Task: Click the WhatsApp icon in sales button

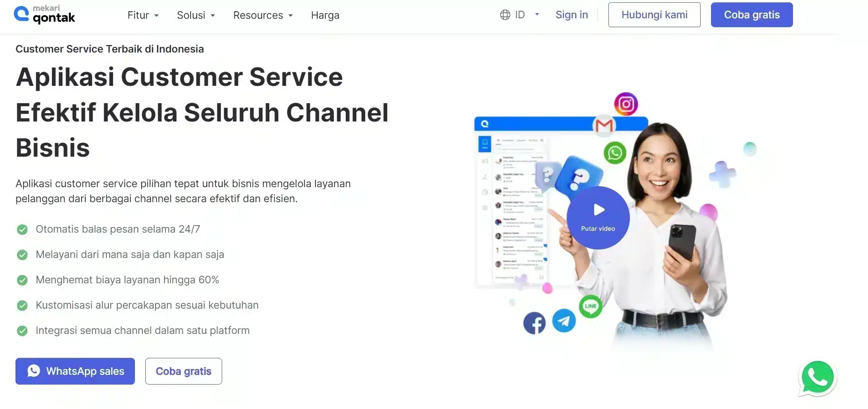Action: point(33,371)
